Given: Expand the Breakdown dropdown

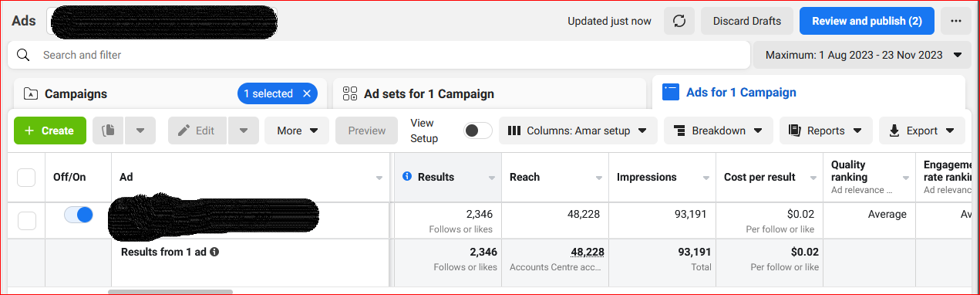Looking at the screenshot, I should [x=718, y=131].
